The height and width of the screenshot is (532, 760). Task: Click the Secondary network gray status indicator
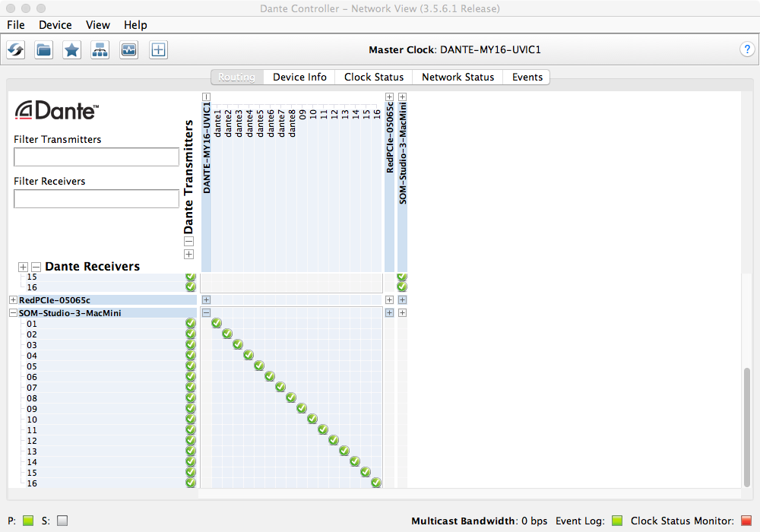click(62, 521)
